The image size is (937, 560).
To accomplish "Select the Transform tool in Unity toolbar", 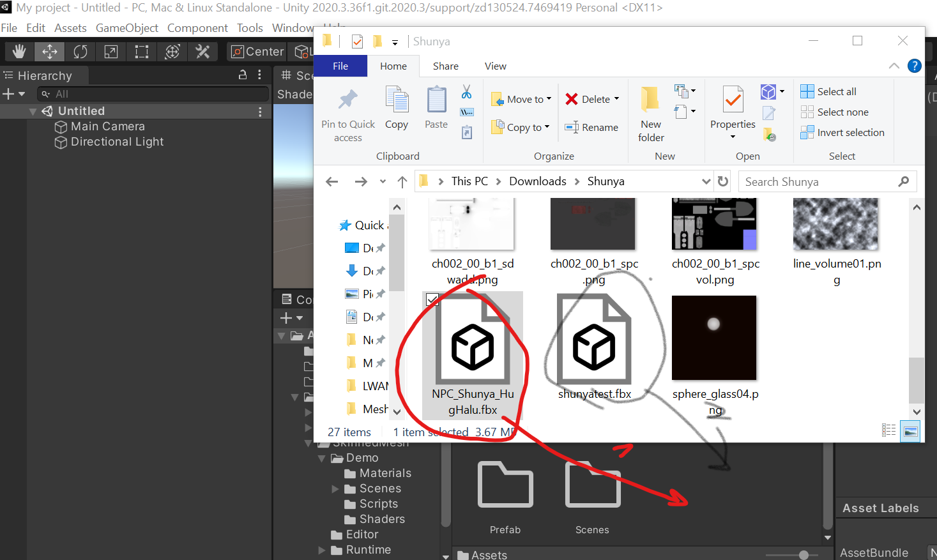I will point(172,52).
